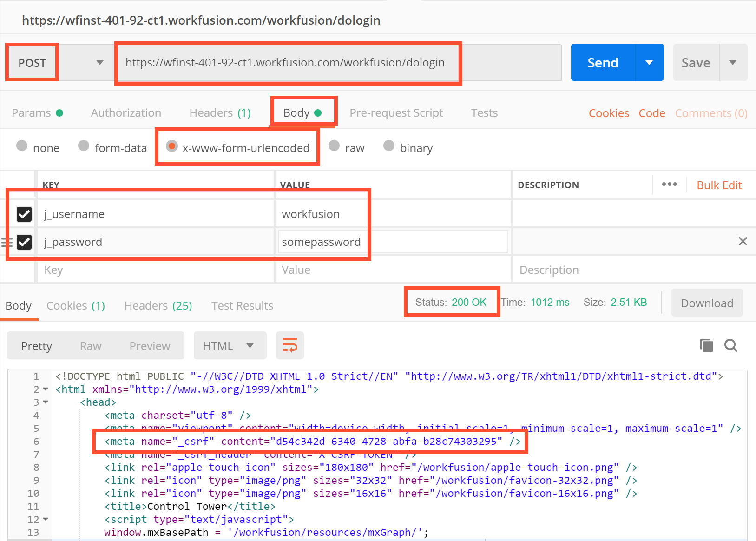Open the request Body tab
The height and width of the screenshot is (541, 756).
click(302, 113)
